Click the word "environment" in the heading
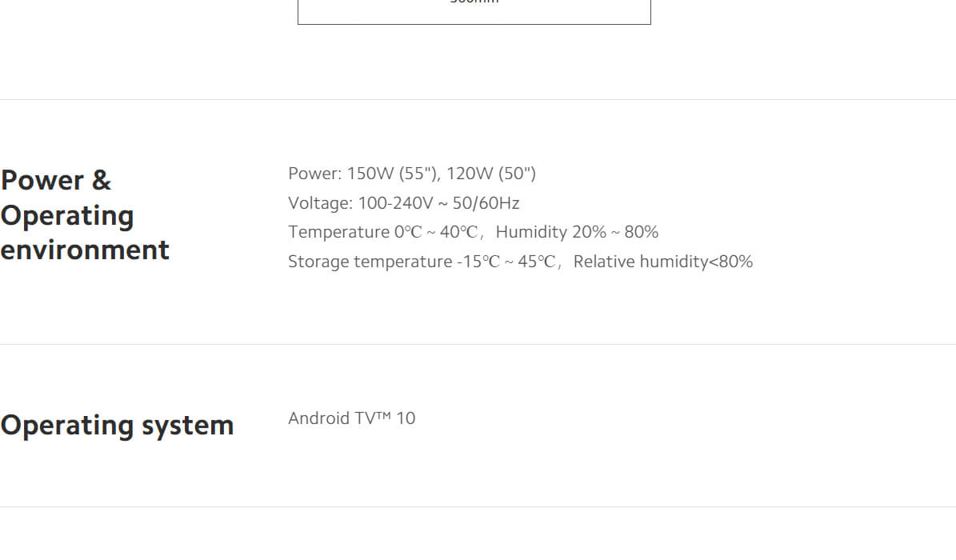 pos(85,250)
